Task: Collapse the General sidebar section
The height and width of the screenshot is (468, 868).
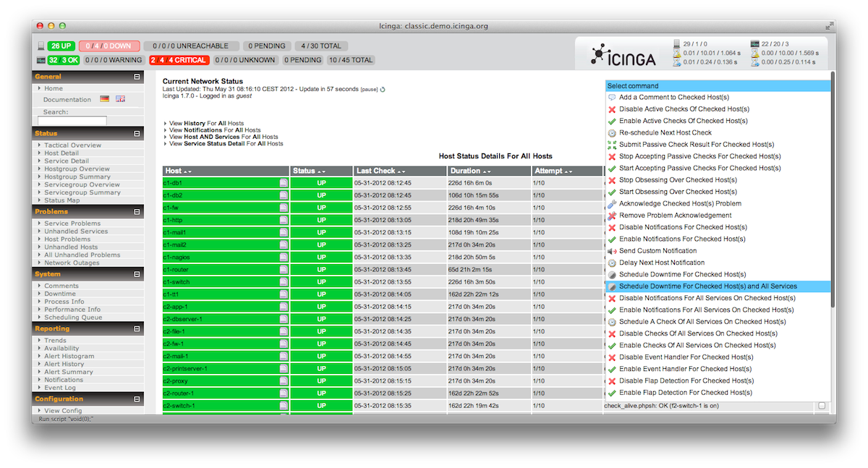Action: [x=137, y=77]
